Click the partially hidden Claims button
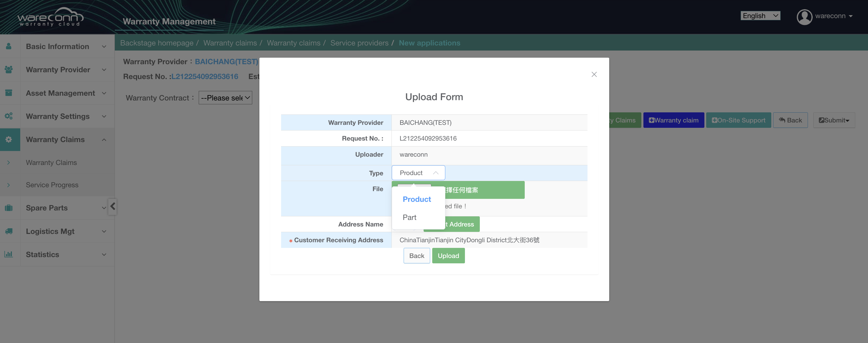The width and height of the screenshot is (868, 343). [625, 120]
